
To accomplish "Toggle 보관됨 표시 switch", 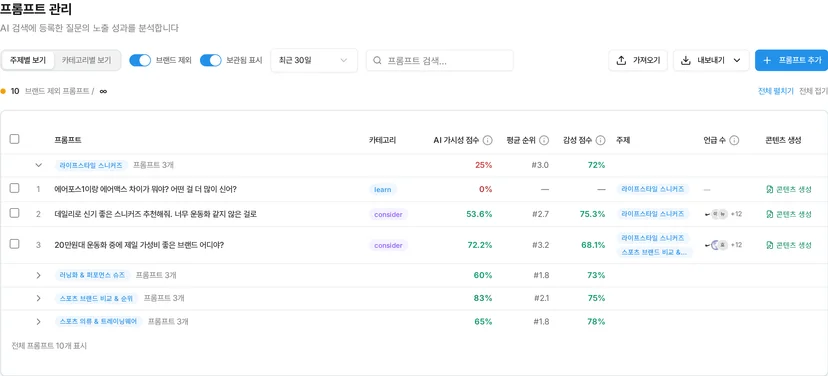I will tap(211, 60).
